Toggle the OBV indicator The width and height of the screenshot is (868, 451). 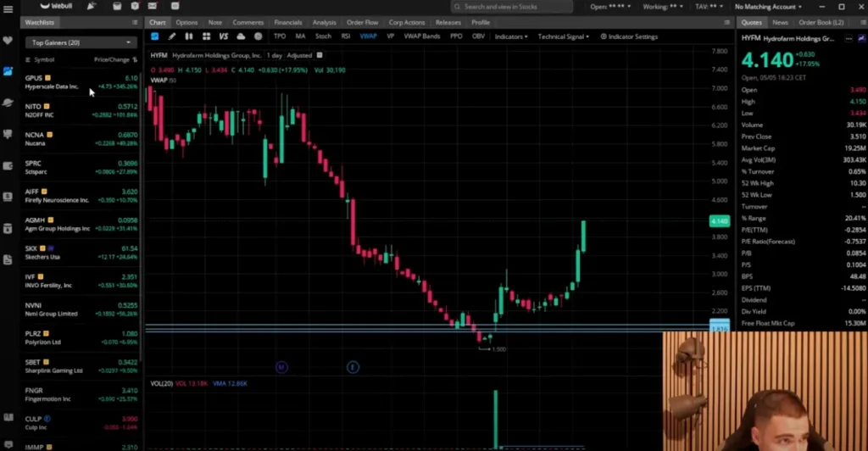click(478, 36)
